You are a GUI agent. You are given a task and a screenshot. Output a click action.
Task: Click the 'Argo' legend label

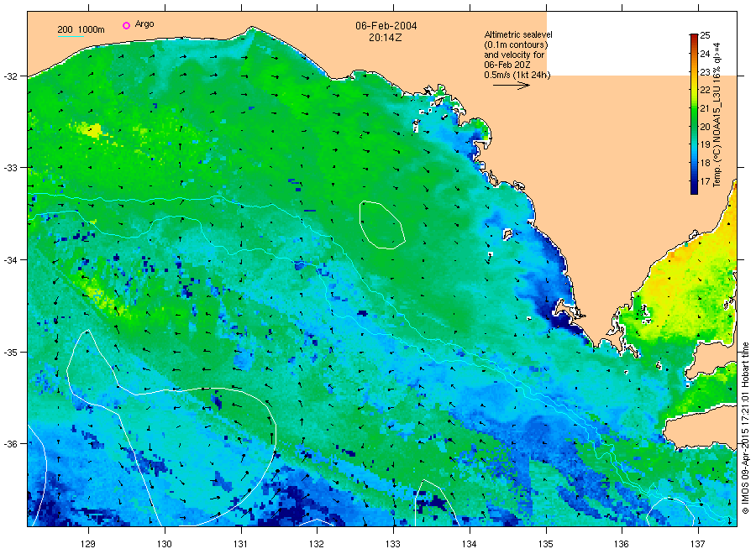tap(144, 24)
